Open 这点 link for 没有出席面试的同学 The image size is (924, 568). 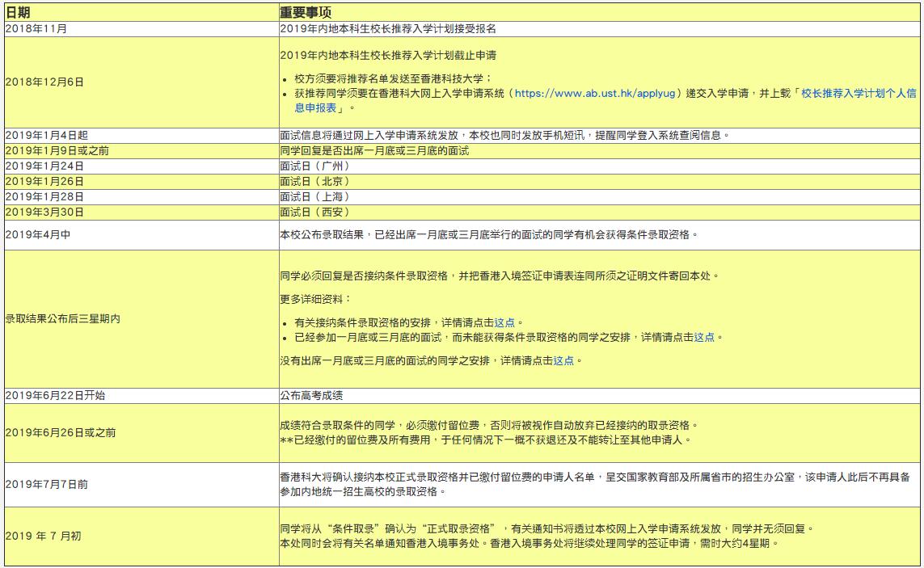pos(563,361)
